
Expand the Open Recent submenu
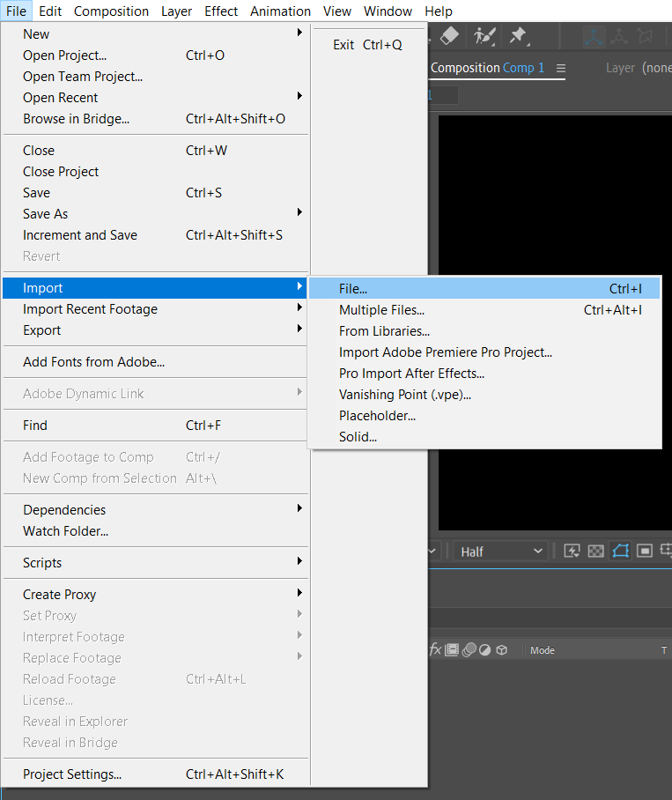click(156, 98)
